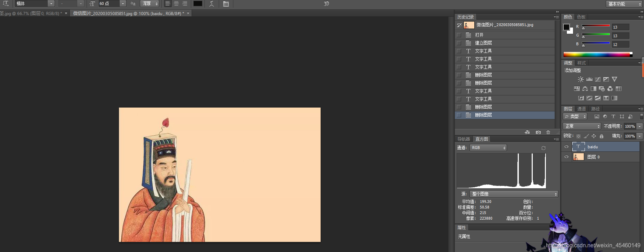Pick color from spectrum ramp
Screen dimensions: 644x252
tap(598, 54)
